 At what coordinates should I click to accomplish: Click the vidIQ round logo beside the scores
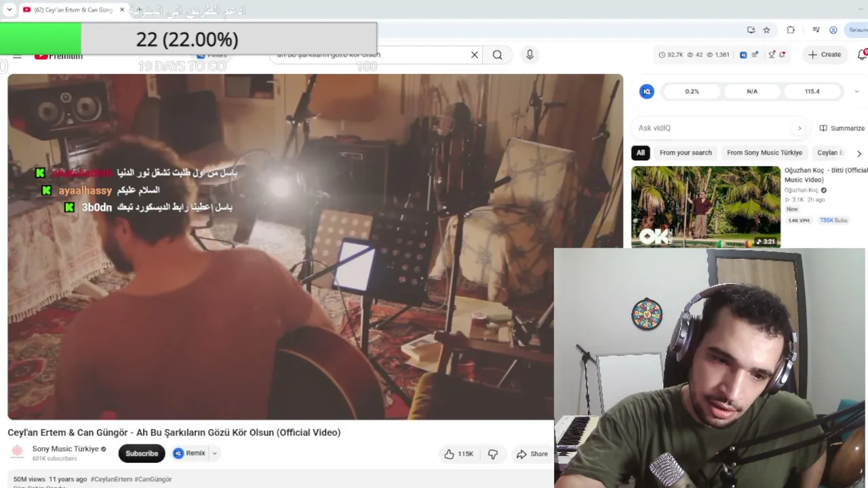click(647, 91)
